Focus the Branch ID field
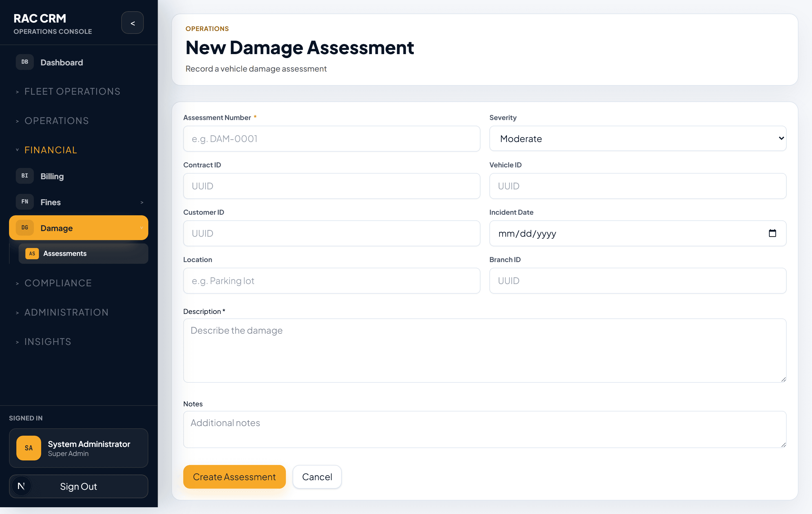Screen dimensions: 812x514 pyautogui.click(x=638, y=281)
